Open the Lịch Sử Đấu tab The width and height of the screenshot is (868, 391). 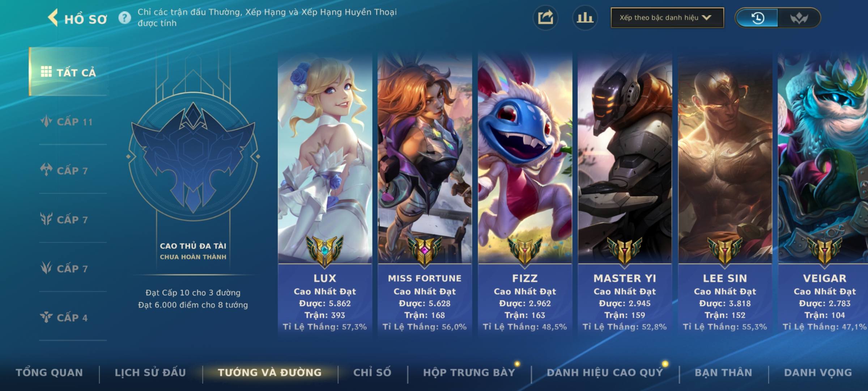pos(150,373)
